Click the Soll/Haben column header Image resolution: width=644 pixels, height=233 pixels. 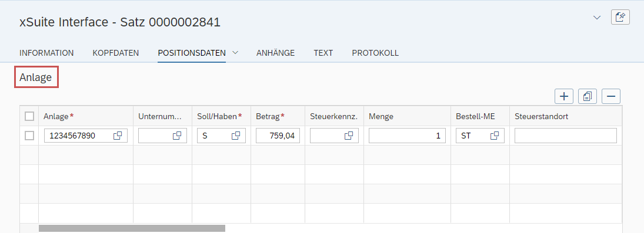pyautogui.click(x=221, y=116)
